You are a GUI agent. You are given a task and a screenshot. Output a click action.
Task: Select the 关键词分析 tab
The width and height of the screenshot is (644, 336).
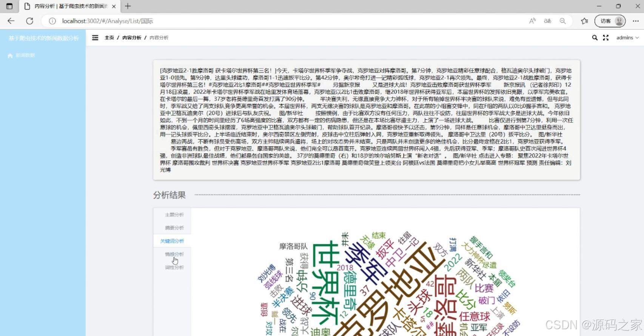click(x=172, y=241)
